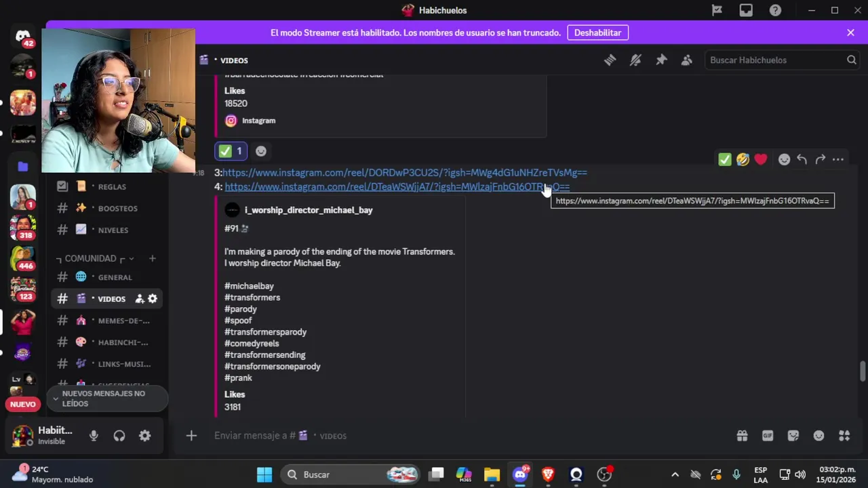The width and height of the screenshot is (868, 488).
Task: Dismiss the streamer mode banner
Action: (x=850, y=33)
